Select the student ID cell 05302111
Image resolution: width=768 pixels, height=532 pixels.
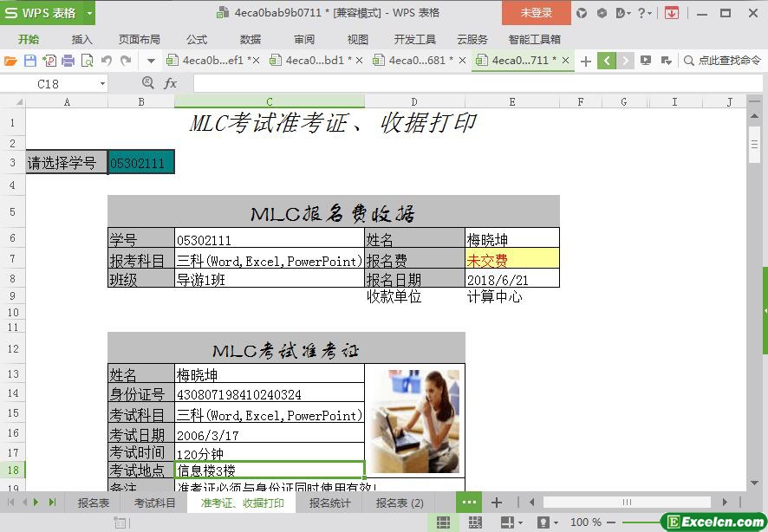coord(140,163)
